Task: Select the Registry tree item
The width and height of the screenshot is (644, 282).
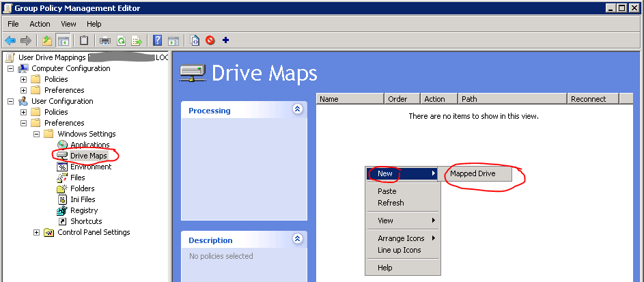Action: pos(84,210)
